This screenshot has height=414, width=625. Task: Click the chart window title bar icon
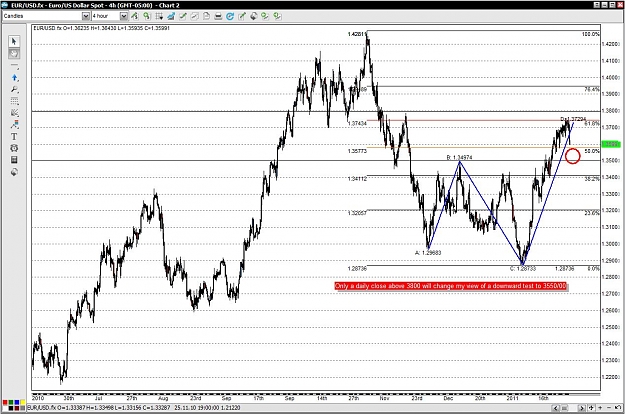pos(5,5)
